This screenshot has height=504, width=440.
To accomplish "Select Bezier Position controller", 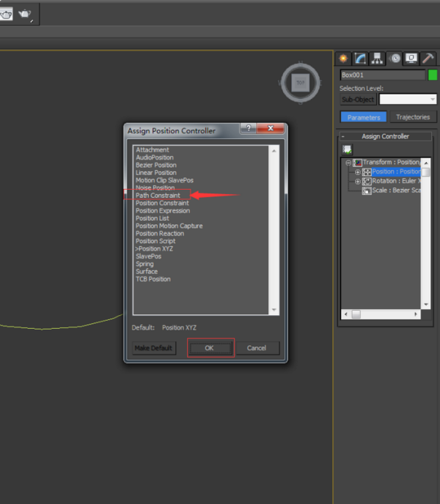I will [x=156, y=166].
